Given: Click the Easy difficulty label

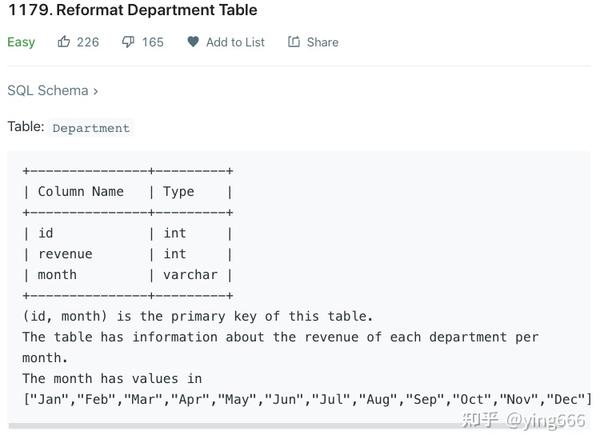Looking at the screenshot, I should click(x=21, y=42).
